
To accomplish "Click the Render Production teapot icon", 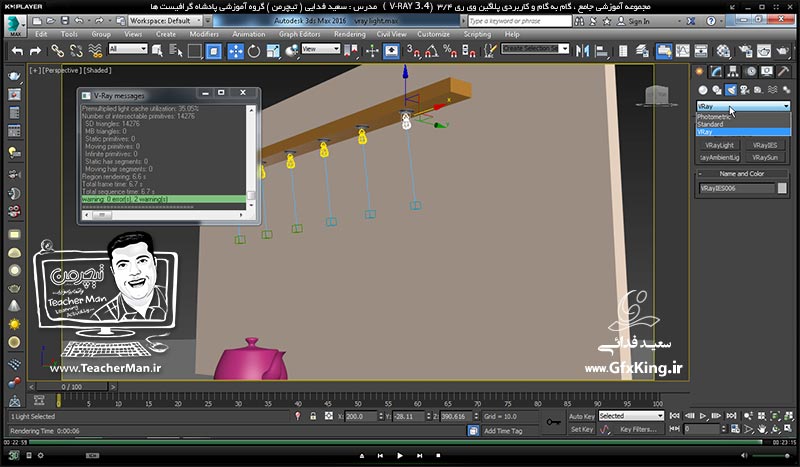I will pos(783,51).
